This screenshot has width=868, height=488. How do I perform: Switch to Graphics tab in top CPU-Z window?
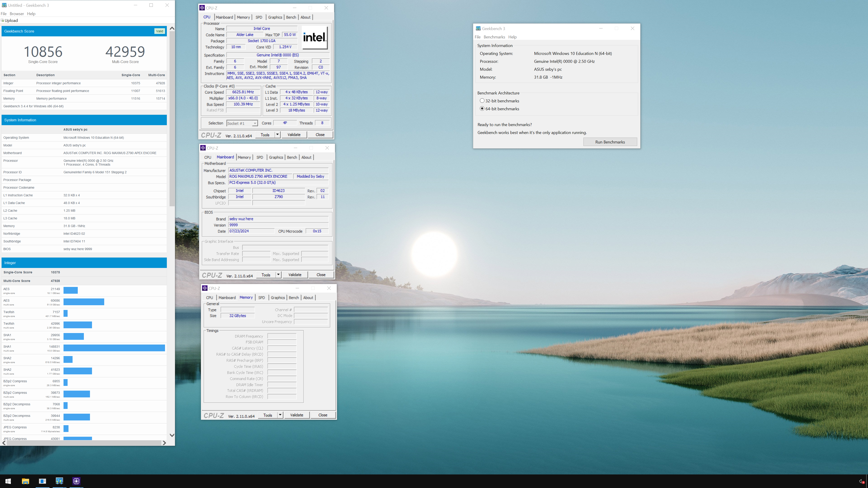pyautogui.click(x=275, y=17)
